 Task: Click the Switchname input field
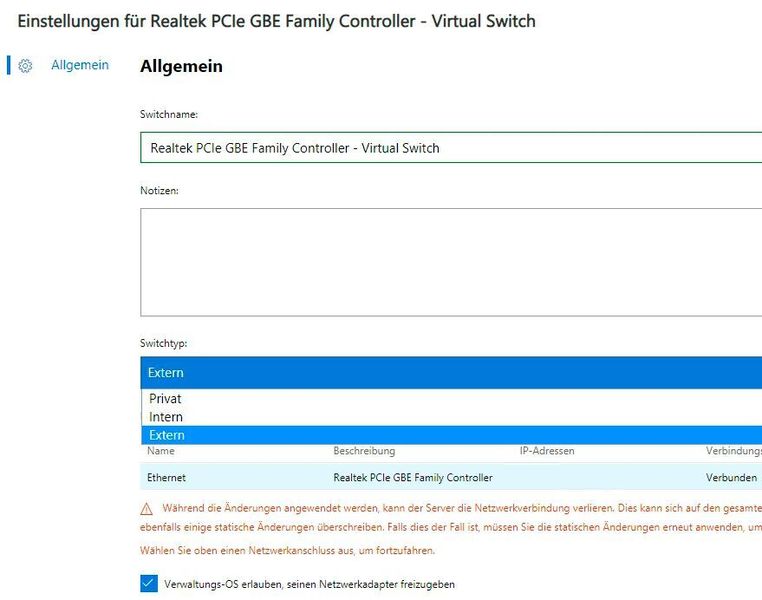[x=451, y=148]
